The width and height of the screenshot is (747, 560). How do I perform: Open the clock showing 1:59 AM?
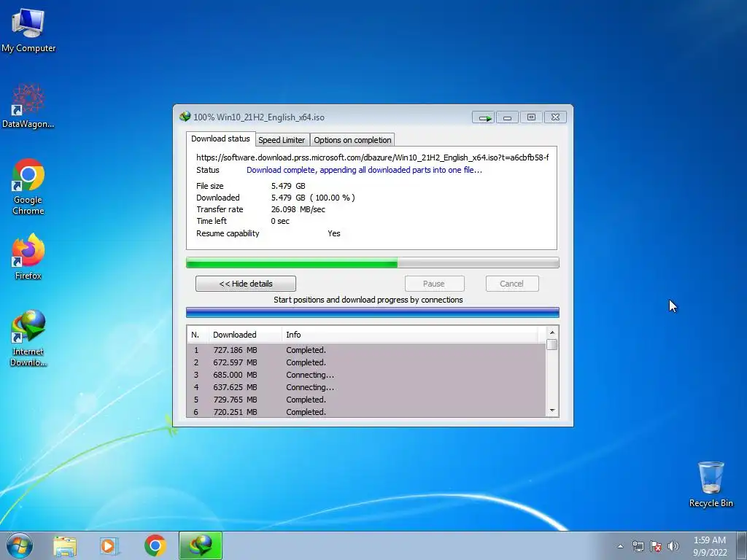[710, 546]
